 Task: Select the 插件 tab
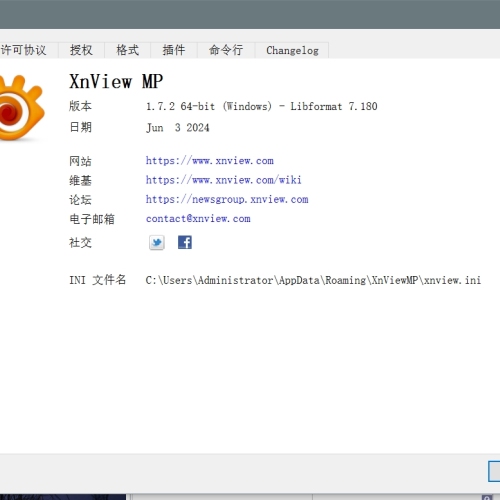click(174, 50)
